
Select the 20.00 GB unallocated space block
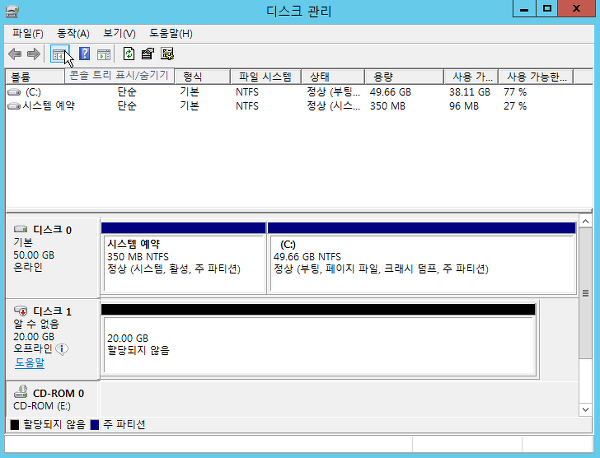click(318, 340)
